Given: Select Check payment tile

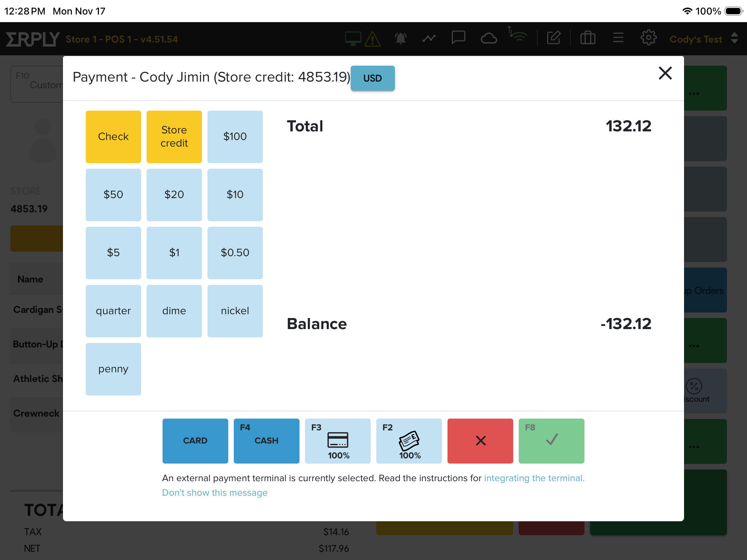Looking at the screenshot, I should [113, 137].
